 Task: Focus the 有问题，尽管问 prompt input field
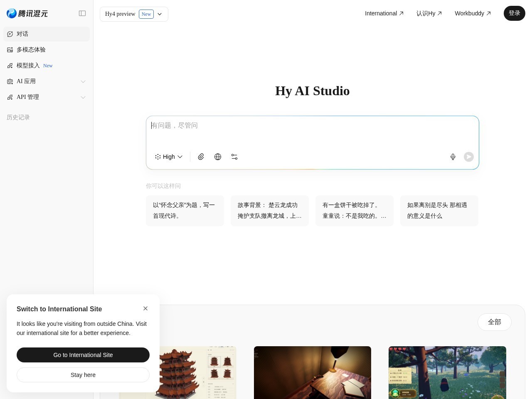coord(313,131)
